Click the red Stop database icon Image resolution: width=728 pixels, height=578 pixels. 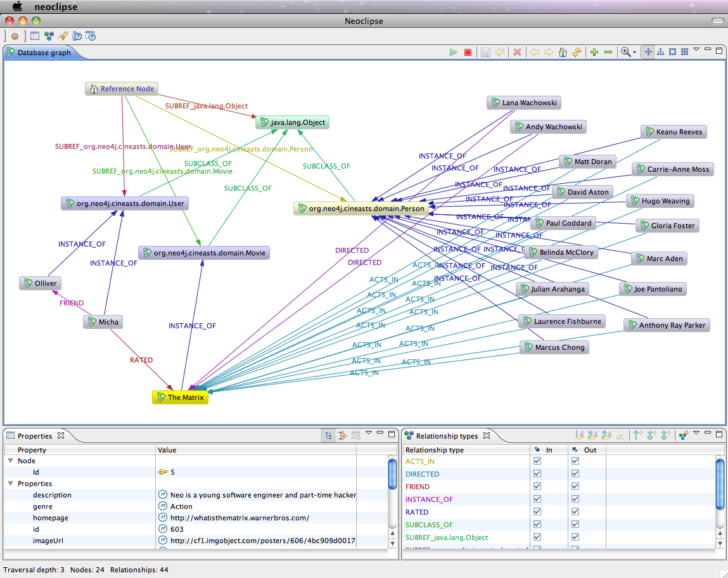click(468, 53)
